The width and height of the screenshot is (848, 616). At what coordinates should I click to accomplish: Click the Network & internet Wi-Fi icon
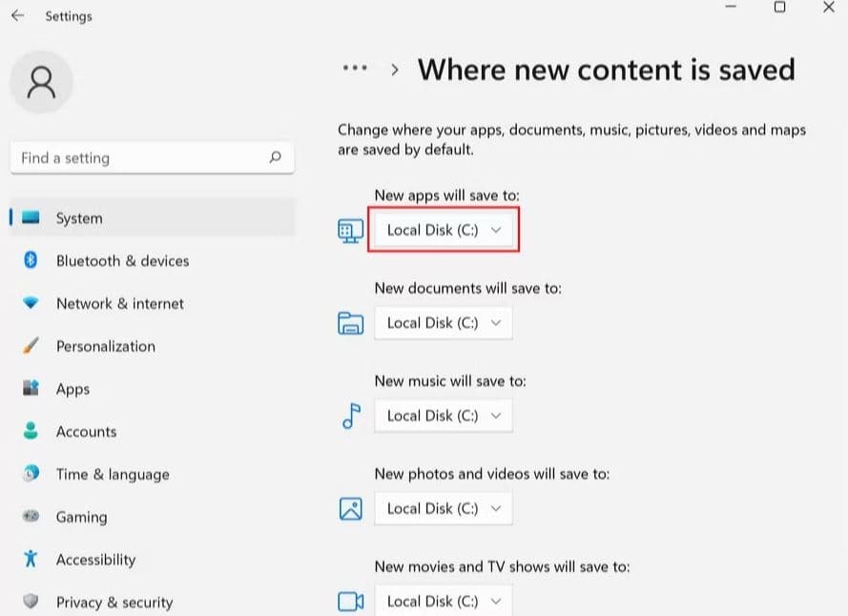[31, 303]
